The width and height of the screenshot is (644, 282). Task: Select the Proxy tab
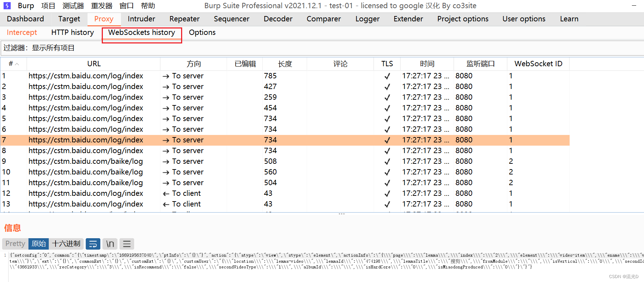coord(104,19)
